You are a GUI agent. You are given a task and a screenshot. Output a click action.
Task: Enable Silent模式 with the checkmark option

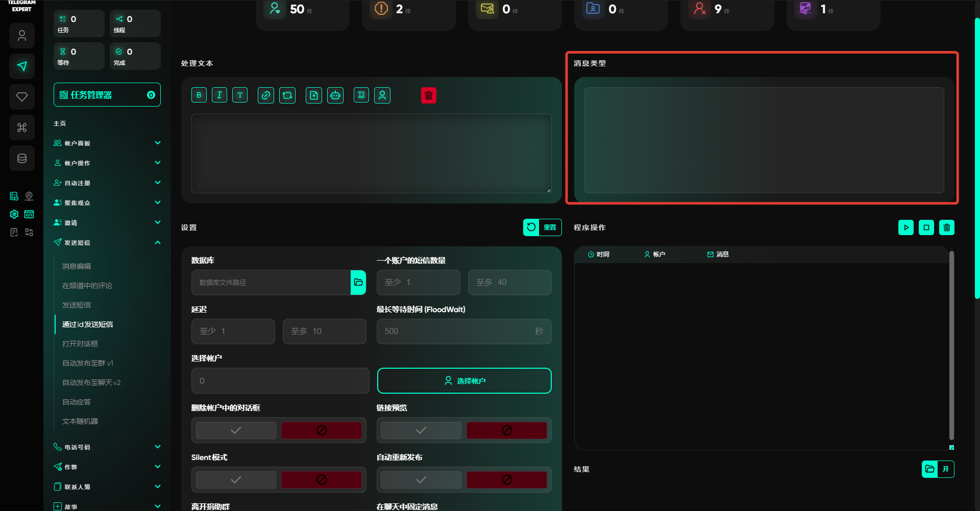pos(236,480)
